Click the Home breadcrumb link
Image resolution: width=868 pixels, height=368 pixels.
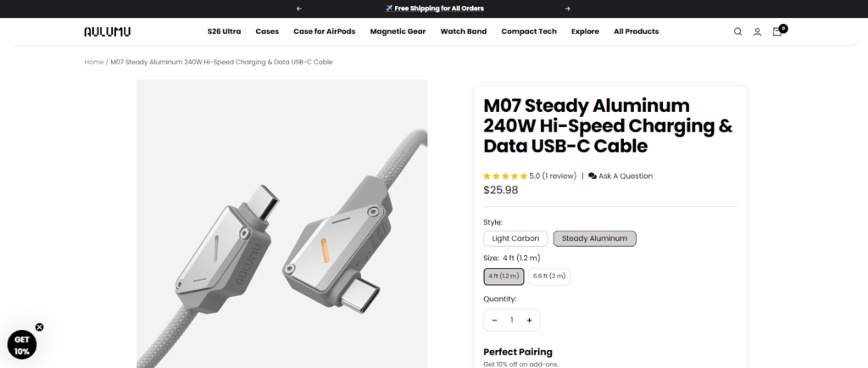click(93, 62)
